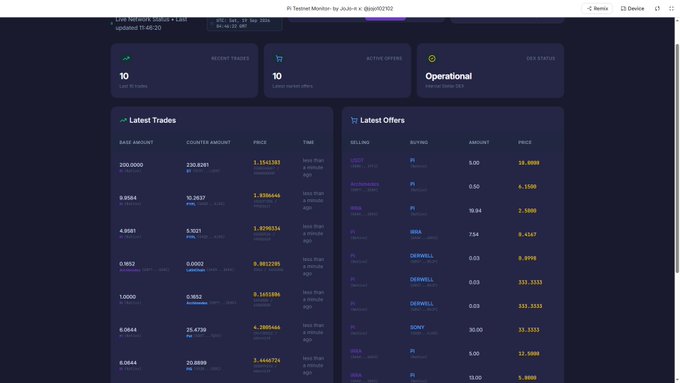Click the Latest Trades heading icon

123,120
